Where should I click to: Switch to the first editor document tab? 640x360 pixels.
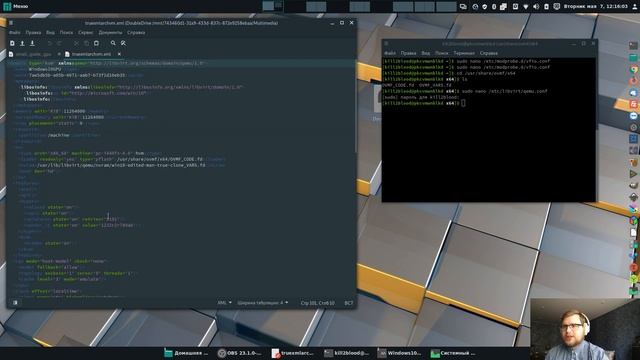point(33,54)
